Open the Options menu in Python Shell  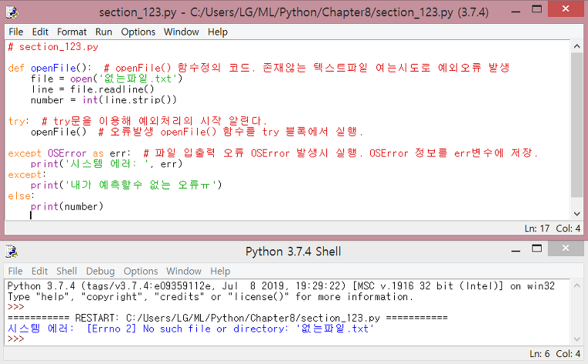141,271
